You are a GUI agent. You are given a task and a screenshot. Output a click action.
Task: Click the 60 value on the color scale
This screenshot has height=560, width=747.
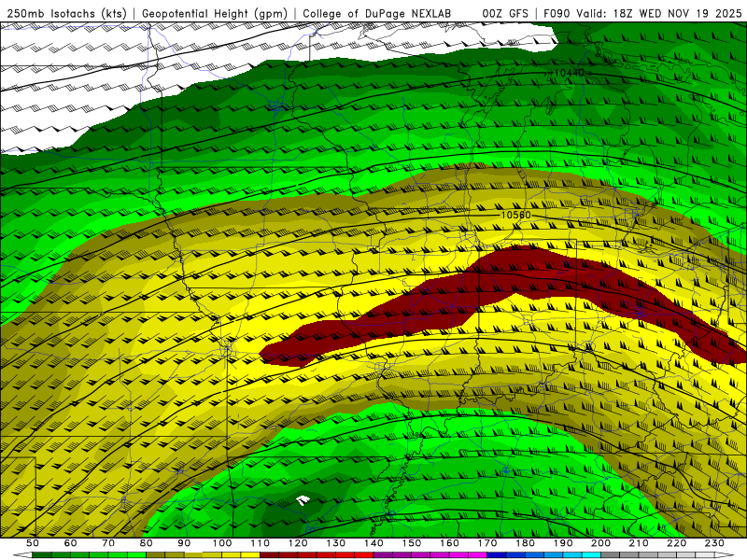tap(70, 543)
